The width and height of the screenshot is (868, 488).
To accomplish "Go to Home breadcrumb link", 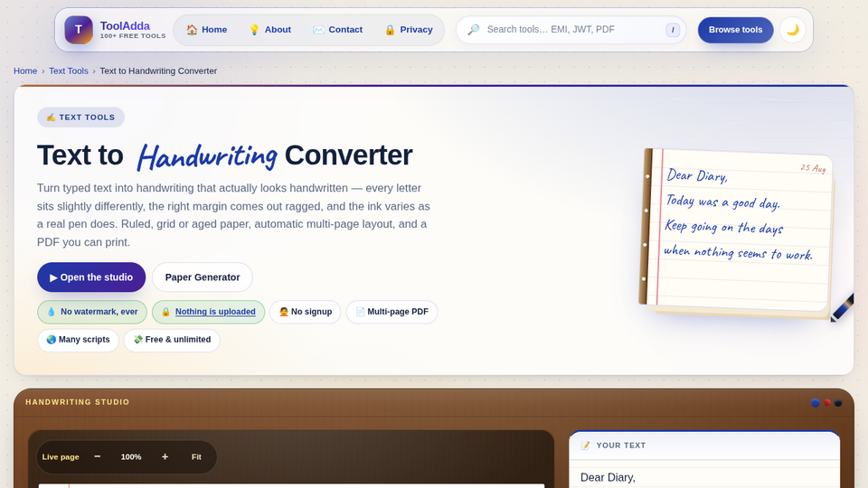I will point(25,70).
